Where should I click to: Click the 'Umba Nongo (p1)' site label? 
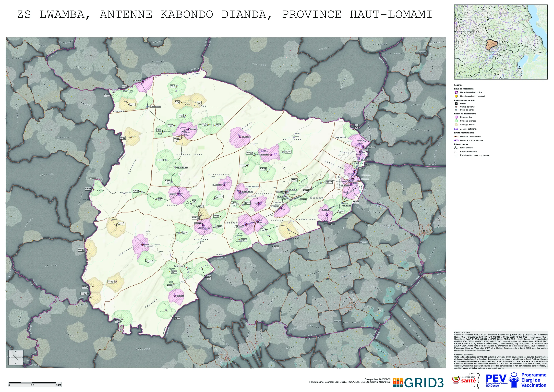[x=356, y=126]
